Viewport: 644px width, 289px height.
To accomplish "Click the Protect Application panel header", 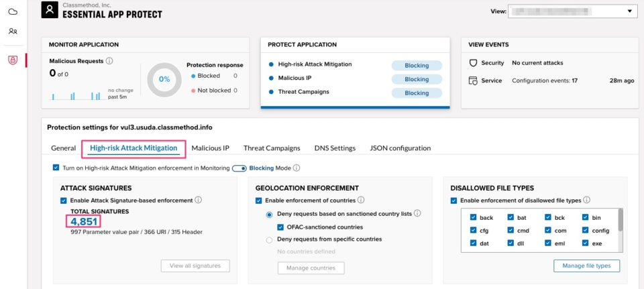I will (303, 45).
